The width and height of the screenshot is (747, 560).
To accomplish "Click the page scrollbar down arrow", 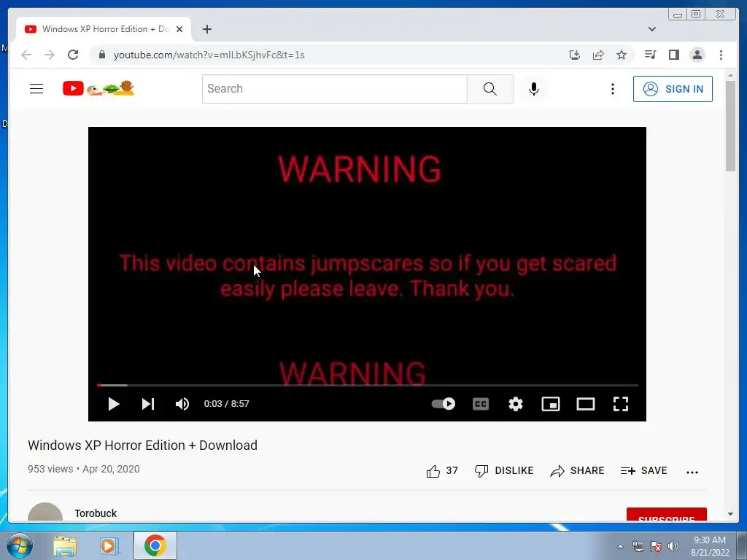I will (730, 514).
